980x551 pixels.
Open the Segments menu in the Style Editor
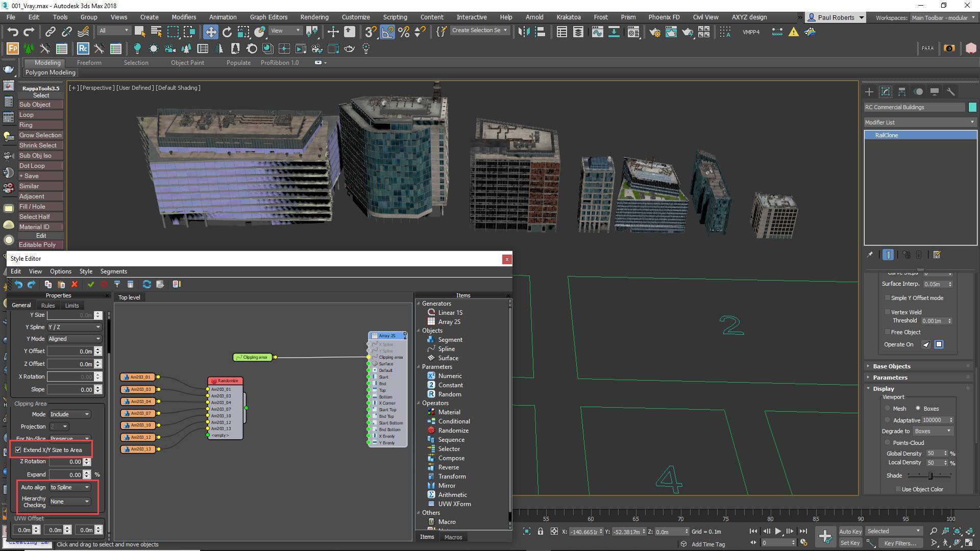click(x=113, y=271)
